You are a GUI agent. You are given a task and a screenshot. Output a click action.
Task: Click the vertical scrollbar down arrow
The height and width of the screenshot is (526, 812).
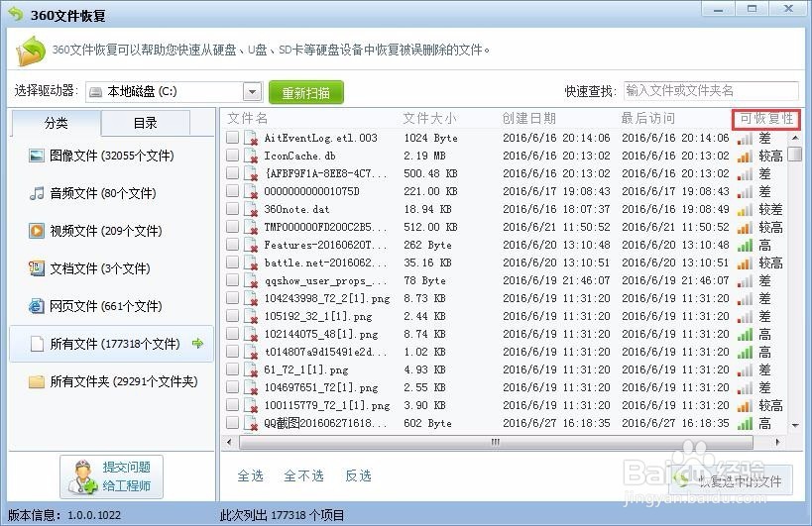[x=795, y=425]
